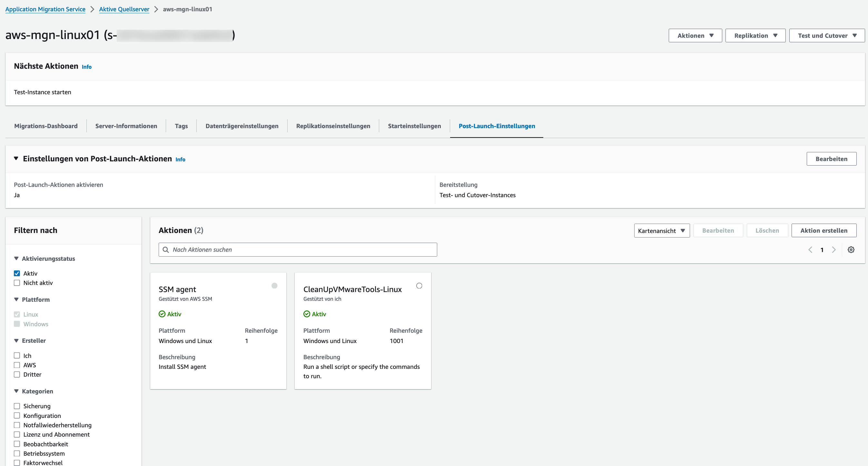Click Aktiv status icon on CleanUpVMwareTools-Linux card
The width and height of the screenshot is (868, 466).
(x=307, y=314)
